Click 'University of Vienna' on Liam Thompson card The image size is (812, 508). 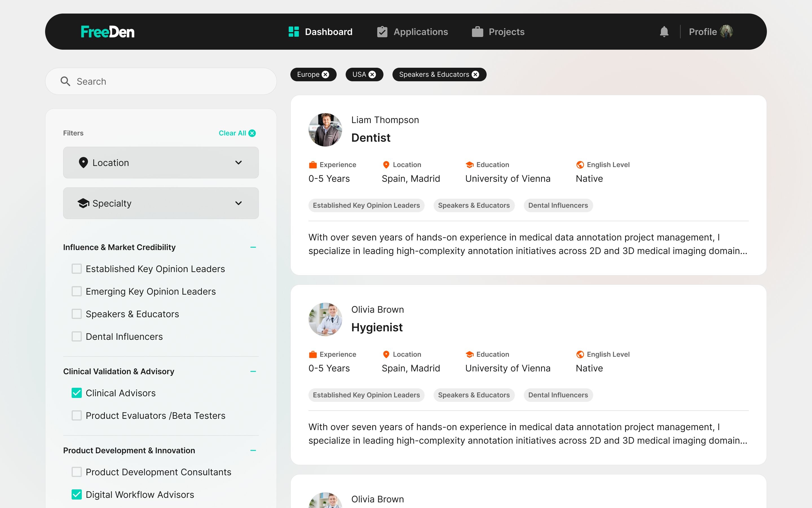(x=508, y=179)
